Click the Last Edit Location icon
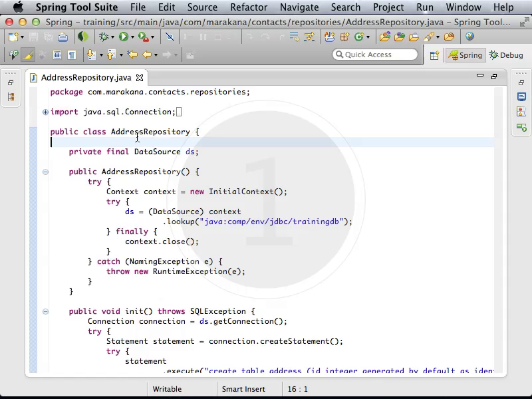 132,55
